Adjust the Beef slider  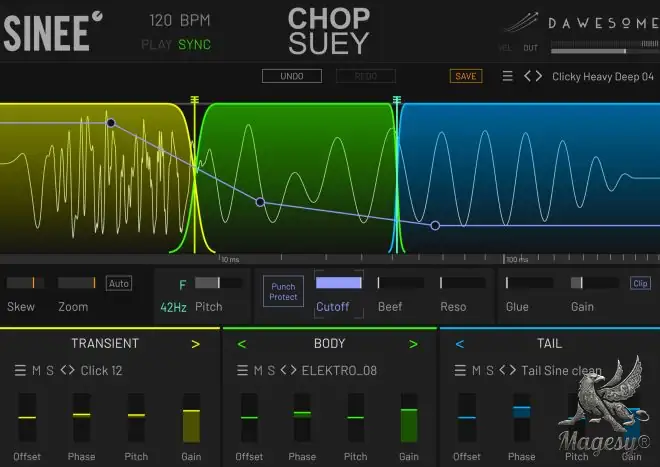[401, 283]
